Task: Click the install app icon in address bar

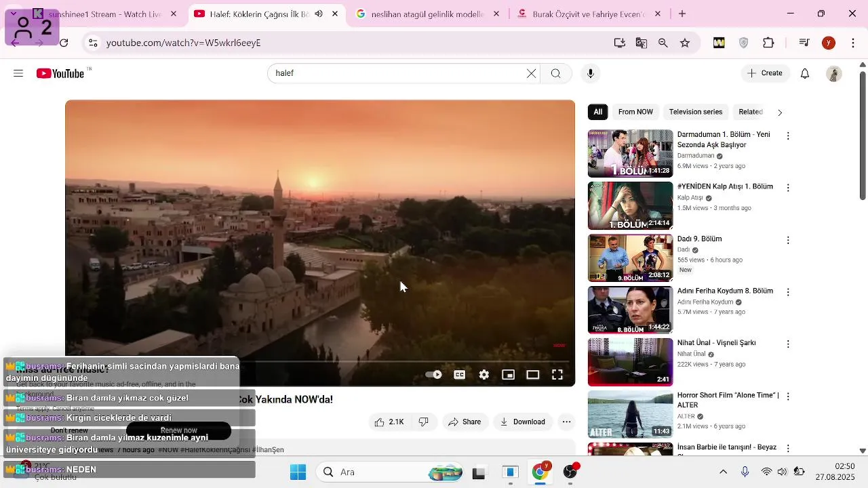Action: 619,43
